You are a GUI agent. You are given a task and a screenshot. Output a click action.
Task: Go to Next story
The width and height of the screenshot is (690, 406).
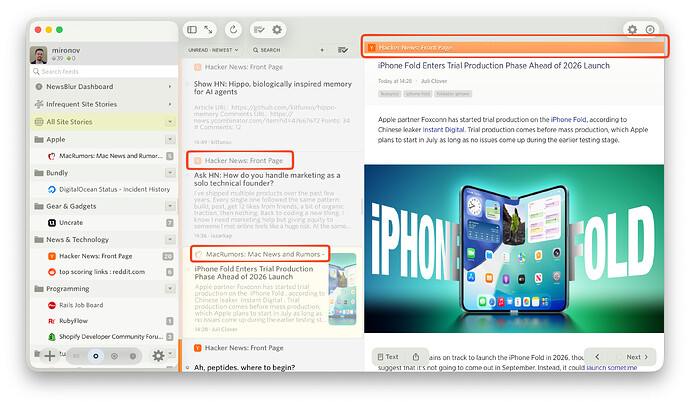point(637,357)
